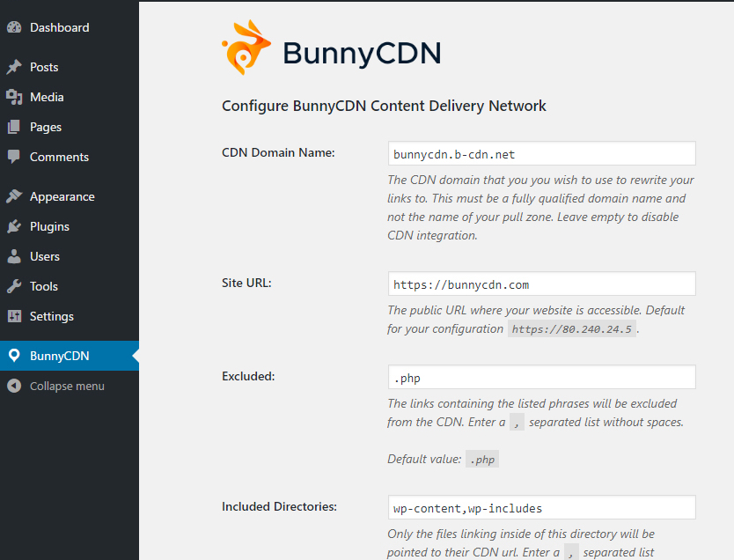The image size is (734, 560).
Task: Go to Plugins in sidebar
Action: [70, 226]
